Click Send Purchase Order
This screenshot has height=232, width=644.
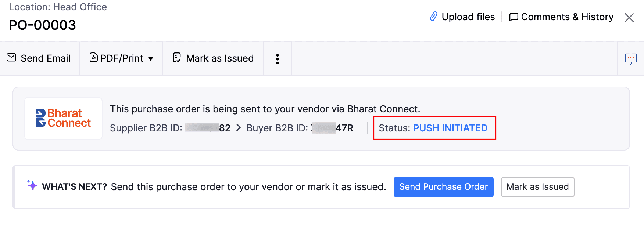(443, 187)
